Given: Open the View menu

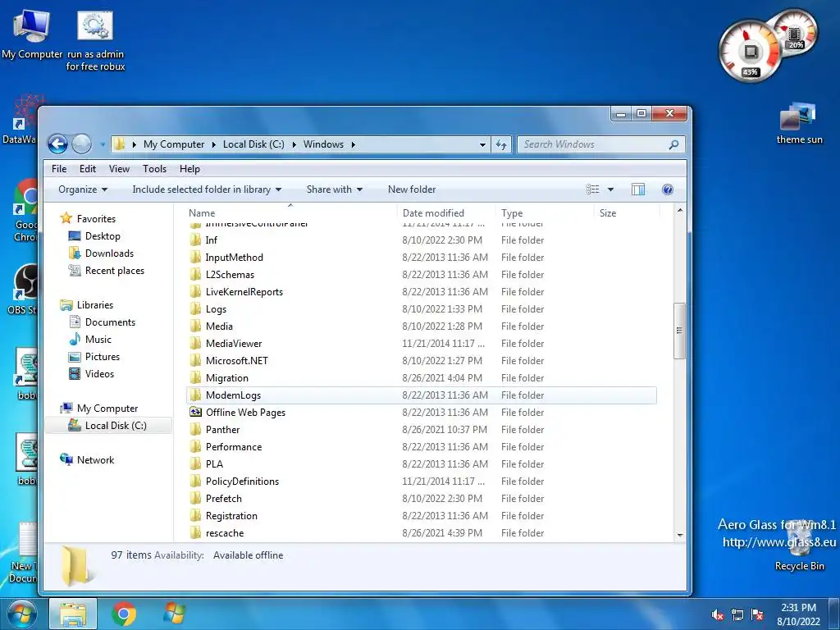Looking at the screenshot, I should pos(119,169).
